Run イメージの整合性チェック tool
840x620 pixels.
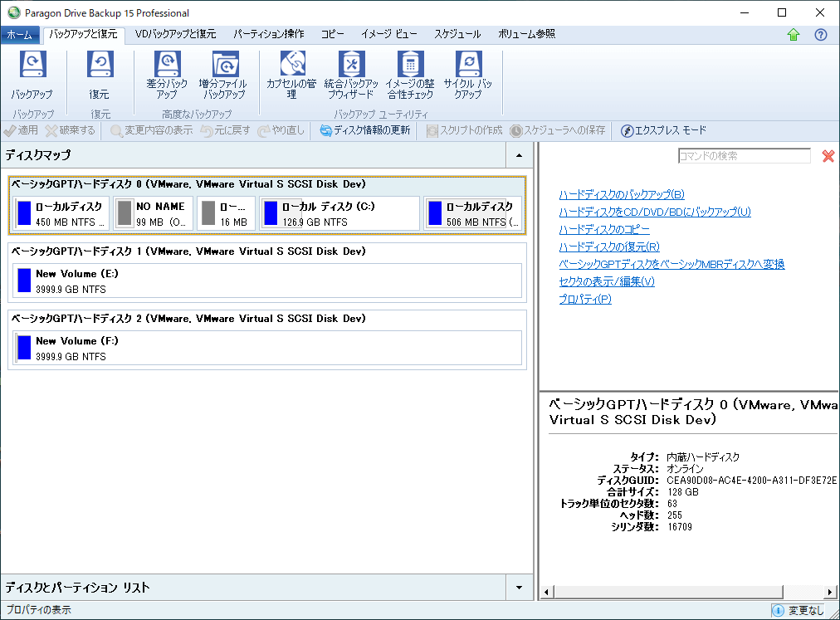point(410,75)
